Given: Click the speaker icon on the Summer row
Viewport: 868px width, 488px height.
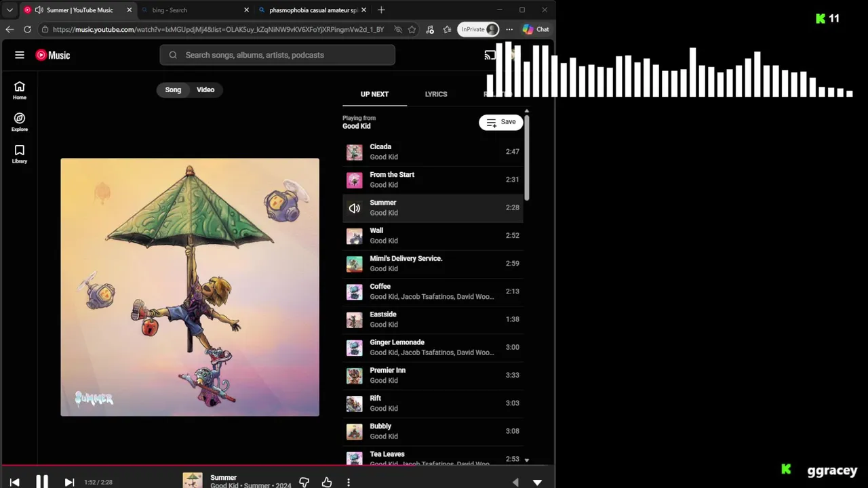Looking at the screenshot, I should coord(355,208).
